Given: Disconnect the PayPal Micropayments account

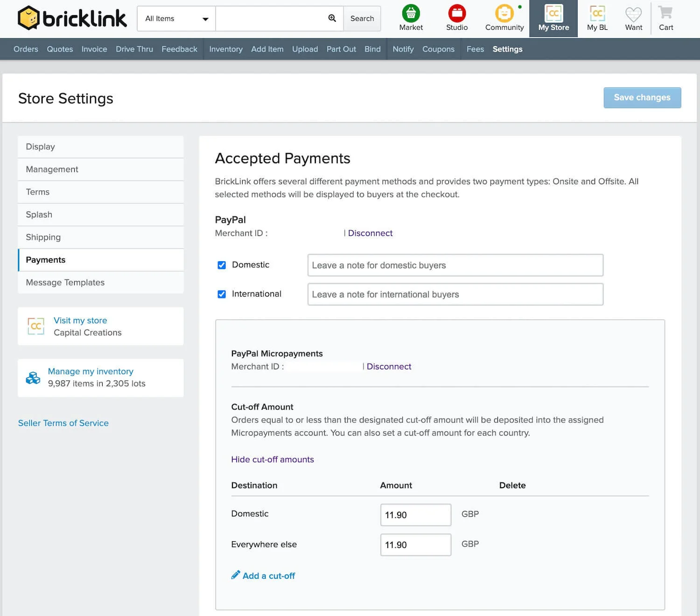Looking at the screenshot, I should pyautogui.click(x=389, y=367).
